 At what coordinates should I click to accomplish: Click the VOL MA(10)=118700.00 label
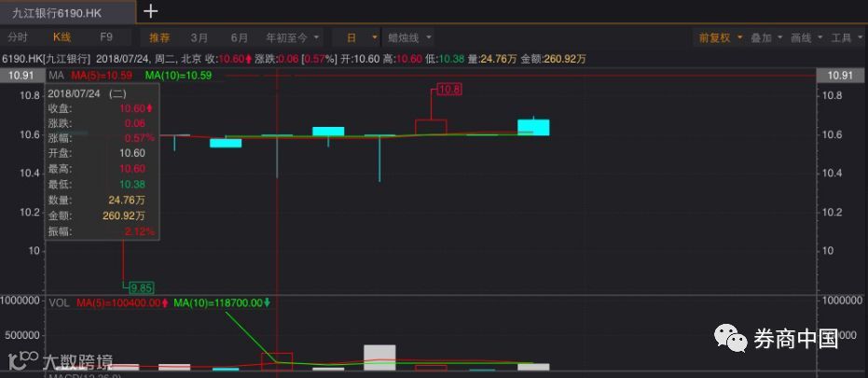(222, 303)
